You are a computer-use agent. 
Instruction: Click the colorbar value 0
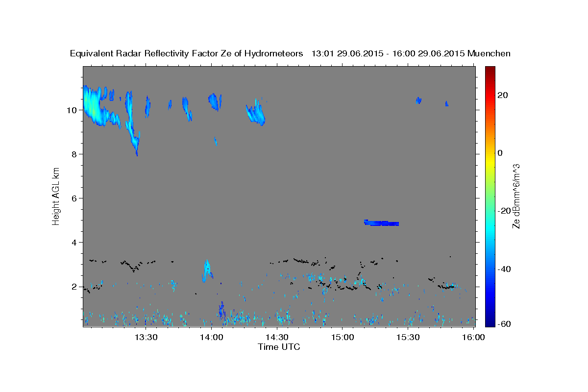tap(500, 153)
